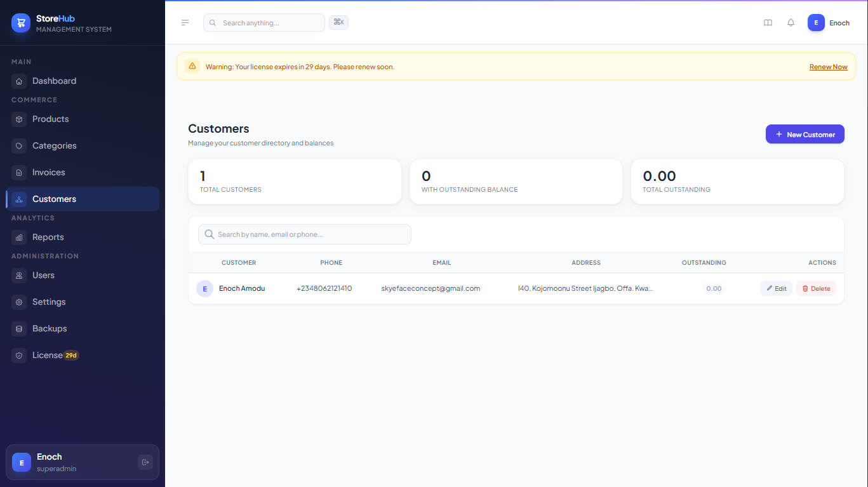Open the Settings menu label

click(x=49, y=302)
